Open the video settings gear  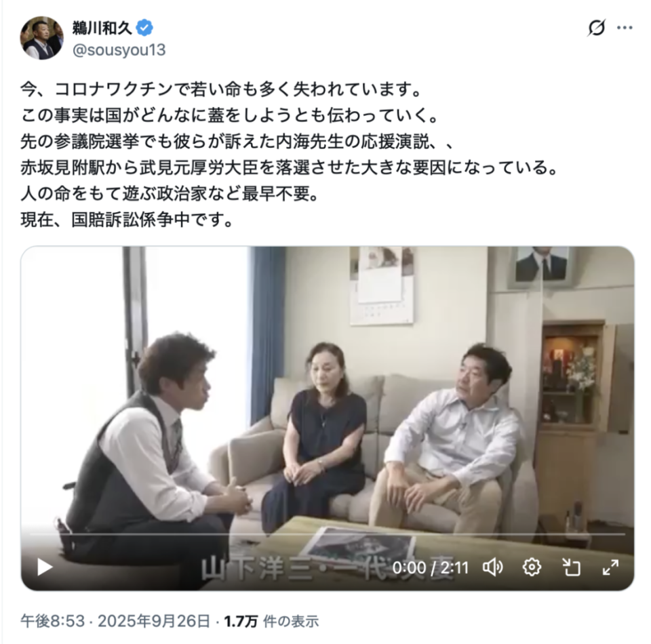point(532,567)
